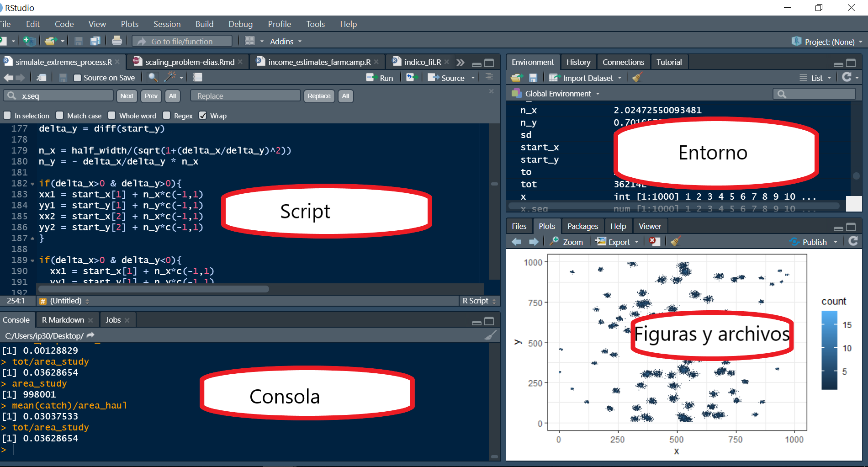Run the current script line
Image resolution: width=868 pixels, height=467 pixels.
380,78
